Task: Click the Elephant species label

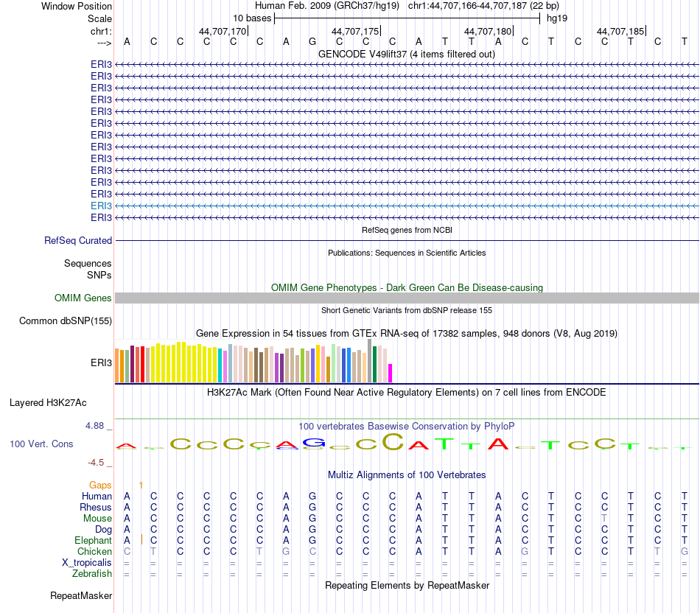Action: (94, 541)
